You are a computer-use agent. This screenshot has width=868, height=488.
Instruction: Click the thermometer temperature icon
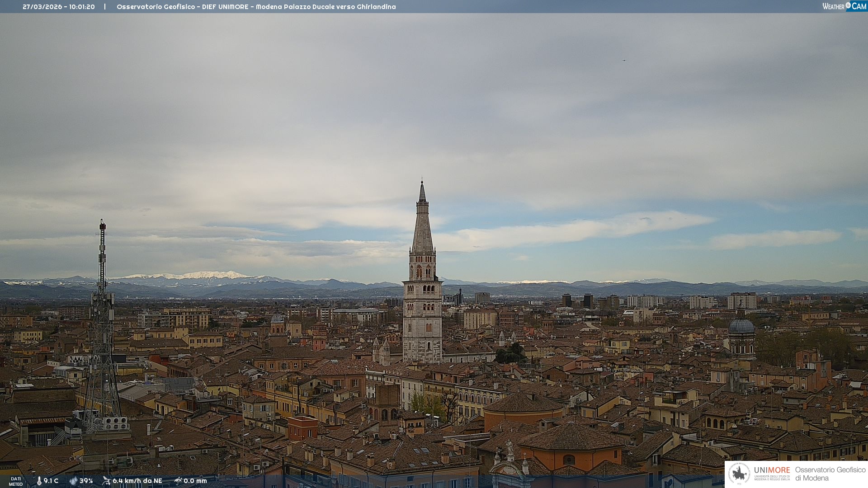(39, 481)
